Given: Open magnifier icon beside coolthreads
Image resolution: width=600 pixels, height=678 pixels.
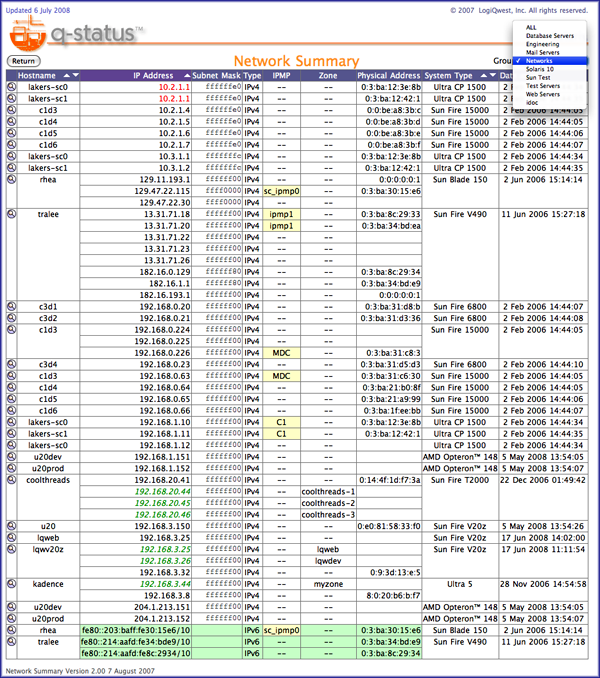Looking at the screenshot, I should pos(12,480).
